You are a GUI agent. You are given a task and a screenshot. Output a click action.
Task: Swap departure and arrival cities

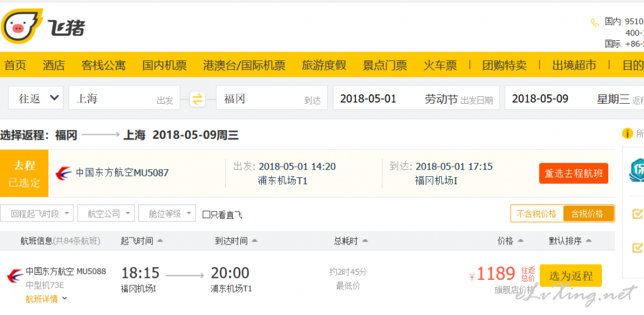197,99
